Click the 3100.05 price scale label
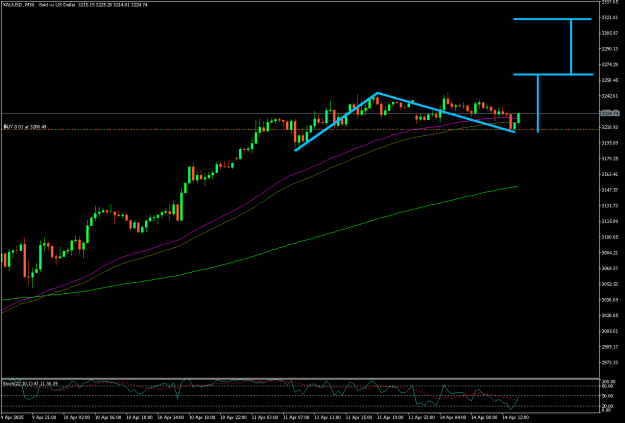 (x=610, y=237)
